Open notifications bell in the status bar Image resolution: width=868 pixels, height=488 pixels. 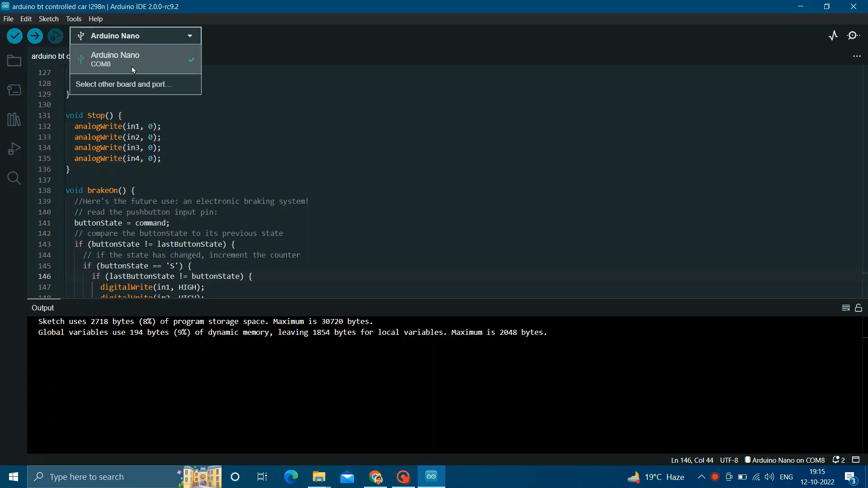(x=839, y=460)
